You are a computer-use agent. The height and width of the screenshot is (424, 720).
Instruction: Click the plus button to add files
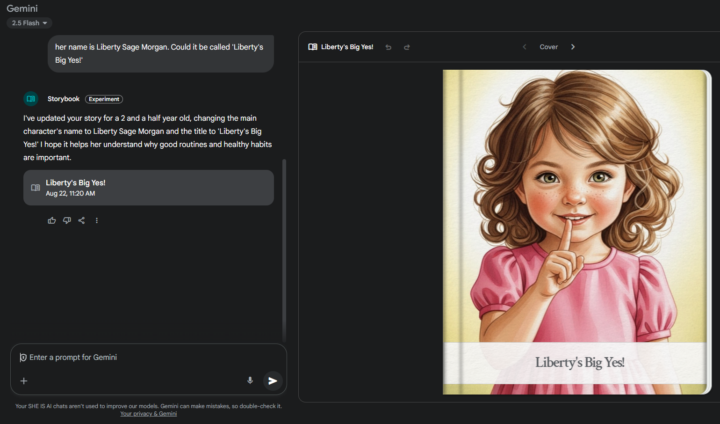pos(24,381)
